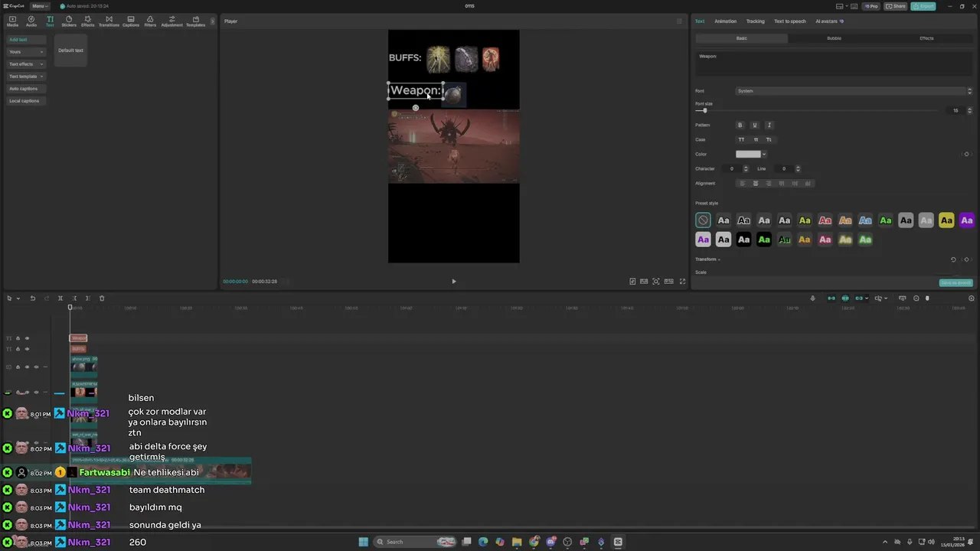
Task: Switch to the Effects sub-tab in text panel
Action: click(926, 38)
